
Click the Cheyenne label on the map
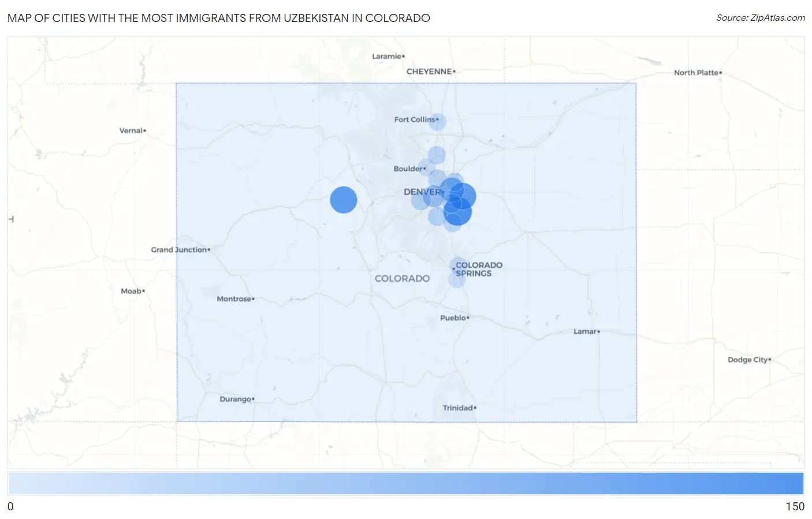tap(429, 72)
